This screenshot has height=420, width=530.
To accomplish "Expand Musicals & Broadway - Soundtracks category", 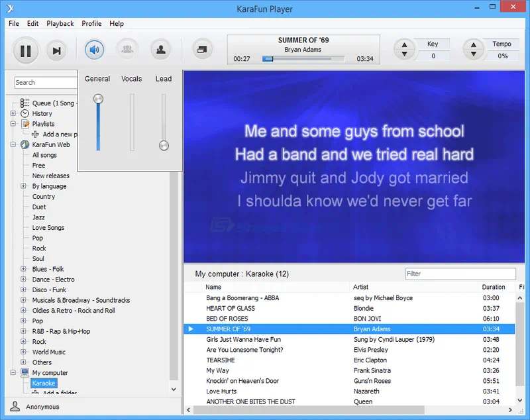I will [x=23, y=300].
